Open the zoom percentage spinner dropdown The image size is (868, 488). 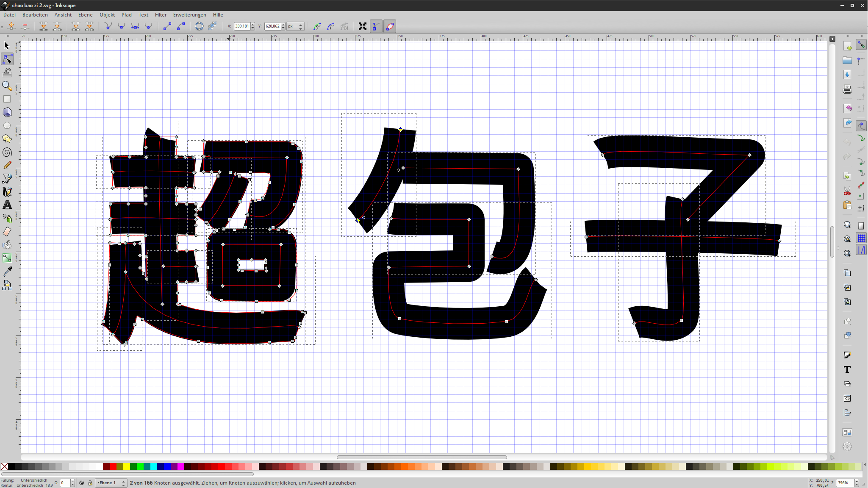857,482
